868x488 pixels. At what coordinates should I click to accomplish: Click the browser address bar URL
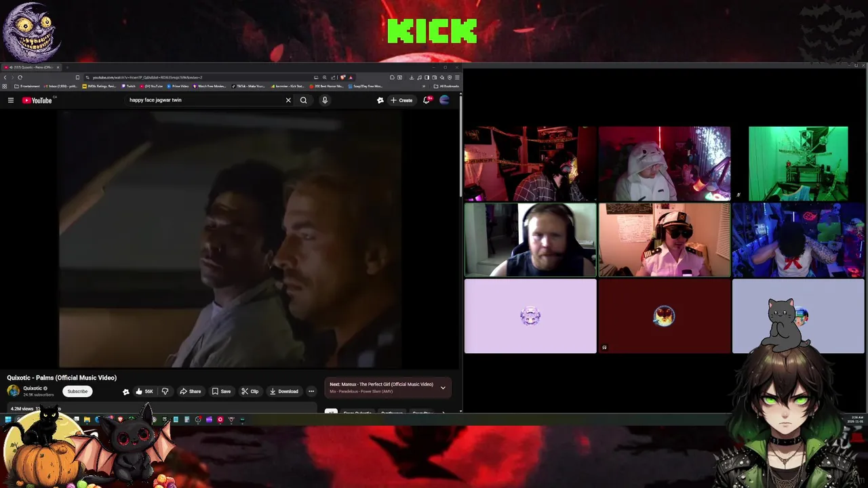(x=147, y=77)
